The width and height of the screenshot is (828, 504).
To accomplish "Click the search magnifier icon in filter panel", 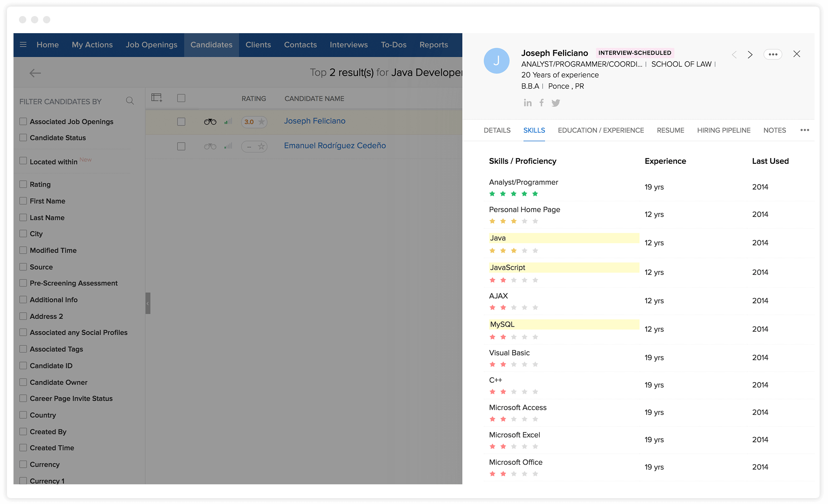I will [131, 101].
